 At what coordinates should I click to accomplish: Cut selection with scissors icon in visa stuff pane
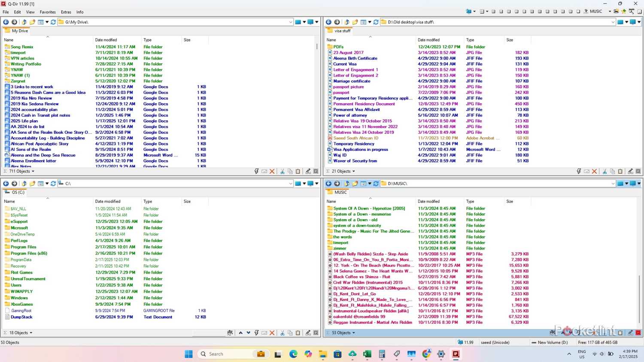click(x=605, y=171)
